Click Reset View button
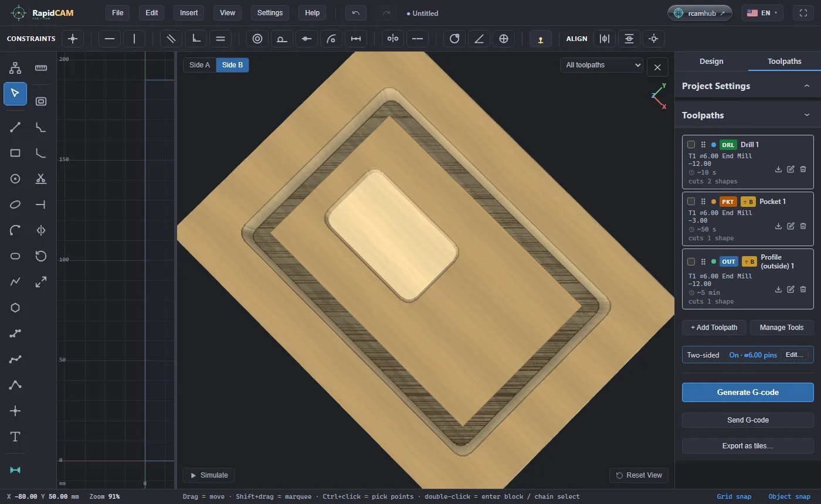 coord(639,475)
